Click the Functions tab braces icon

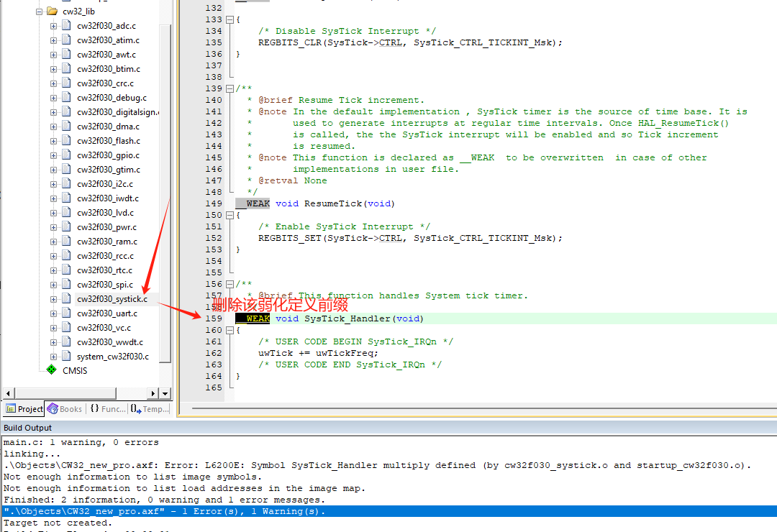point(95,408)
